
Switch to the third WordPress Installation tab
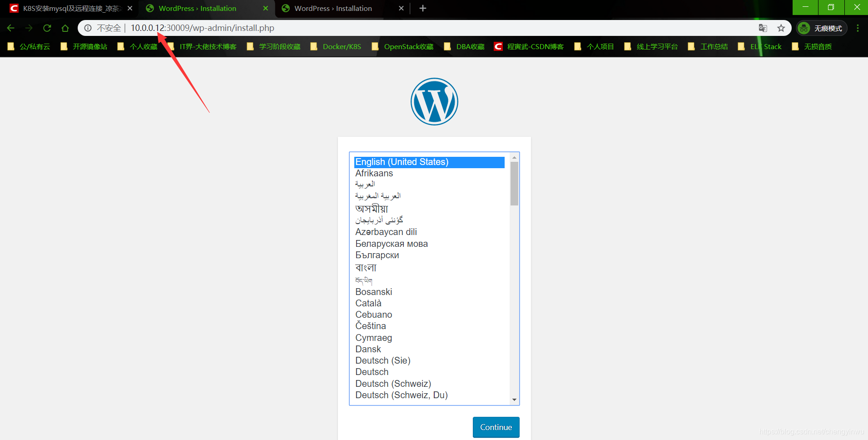click(343, 8)
